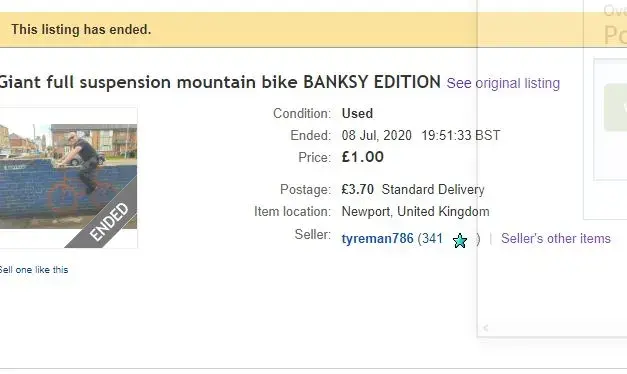Click the faint left arrow in overlay panel
The image size is (627, 374).
486,328
